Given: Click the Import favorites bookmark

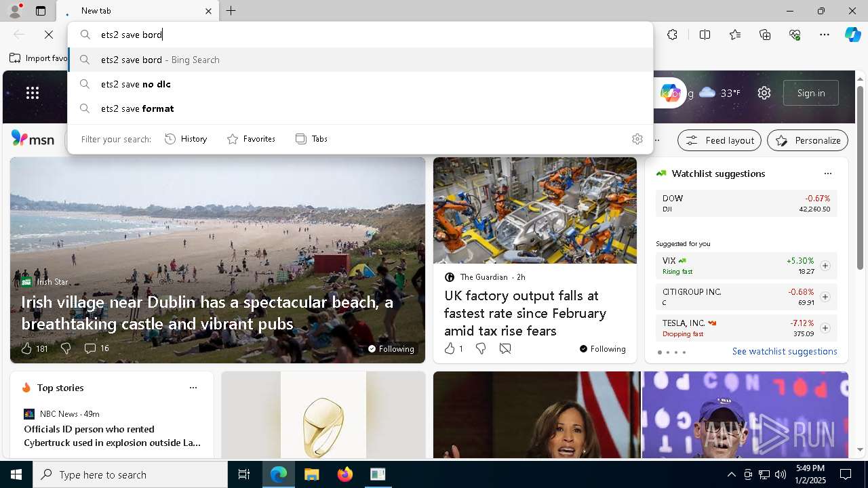Looking at the screenshot, I should coord(39,58).
